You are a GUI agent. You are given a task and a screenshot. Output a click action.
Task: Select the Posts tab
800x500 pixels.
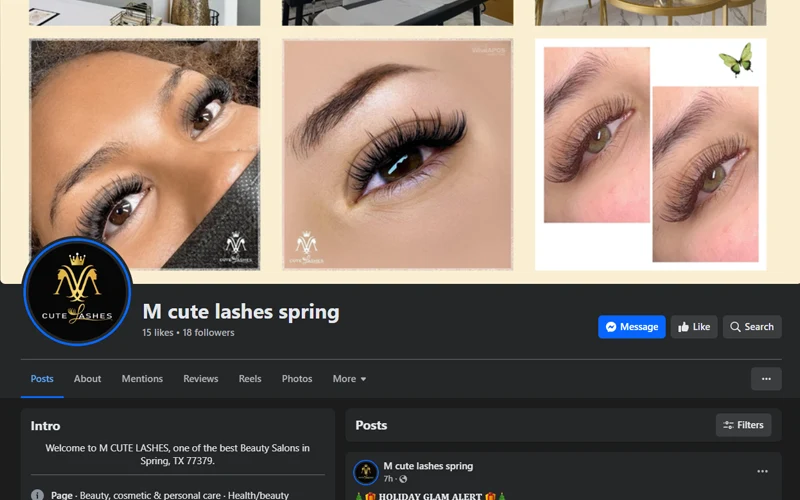(x=42, y=379)
